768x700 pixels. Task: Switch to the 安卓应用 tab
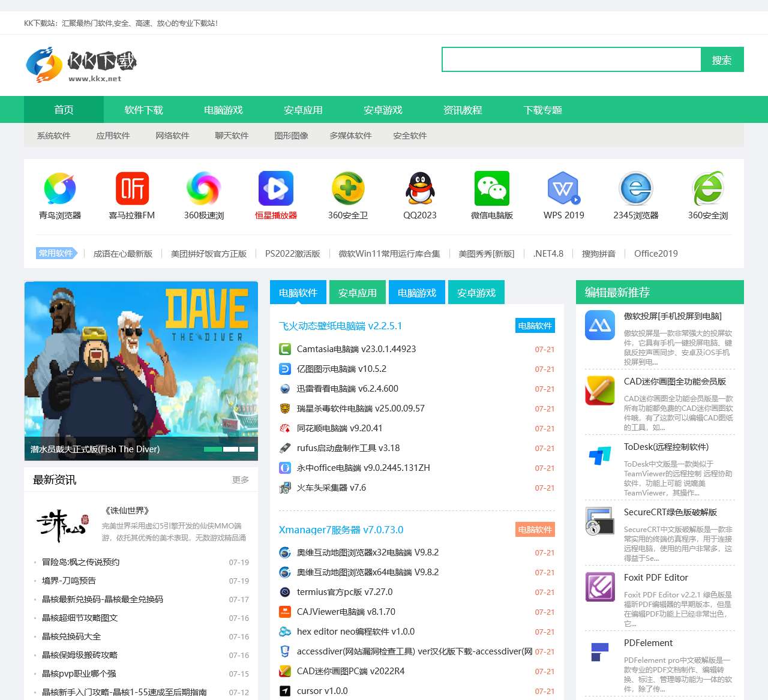click(357, 292)
